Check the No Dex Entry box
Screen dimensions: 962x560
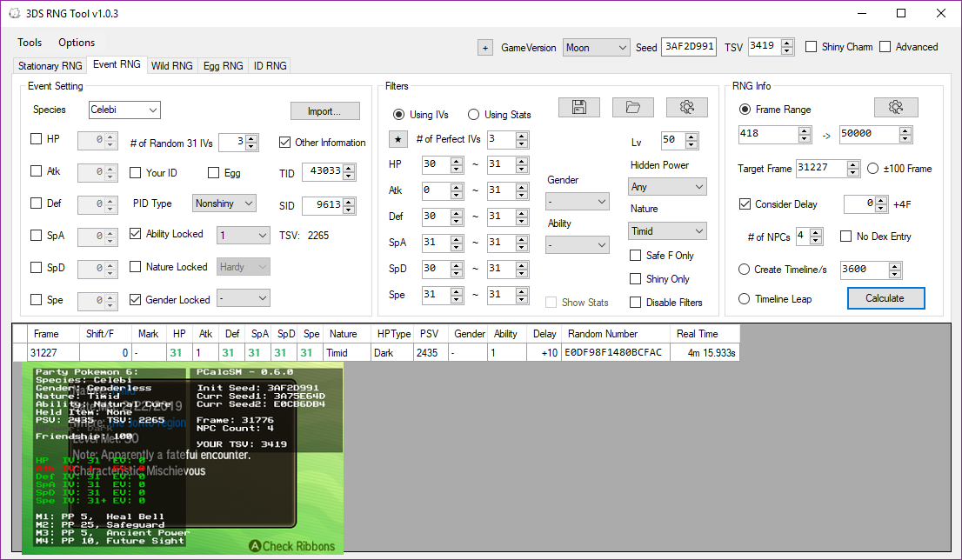click(845, 237)
